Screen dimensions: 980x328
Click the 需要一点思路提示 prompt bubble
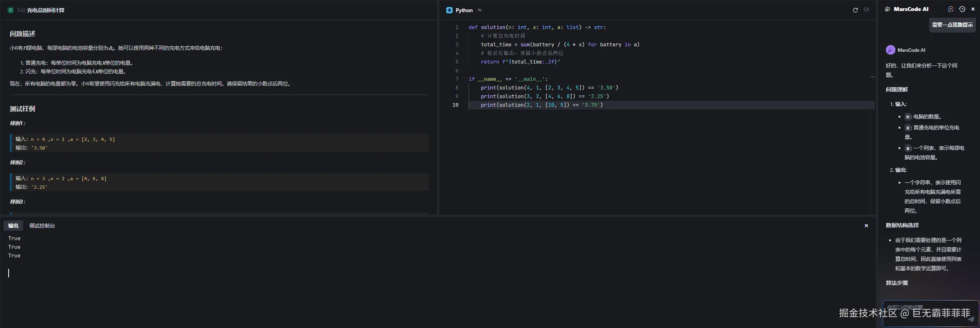coord(953,25)
